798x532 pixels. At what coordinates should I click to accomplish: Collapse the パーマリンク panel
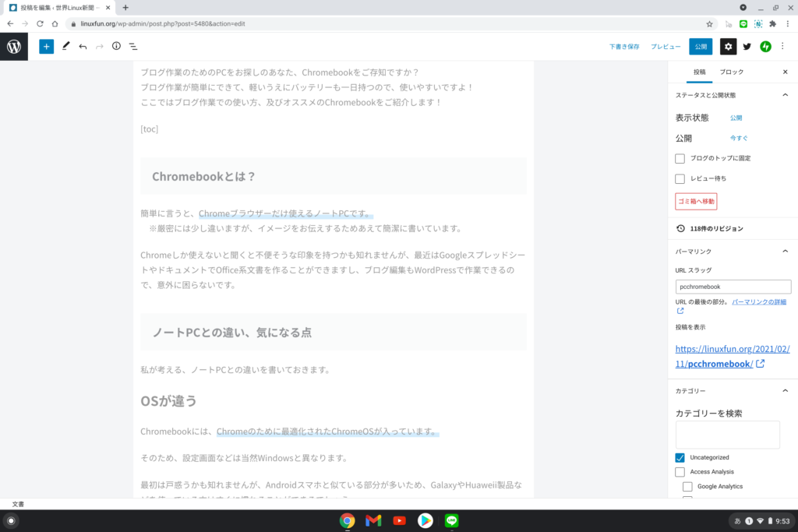point(786,252)
